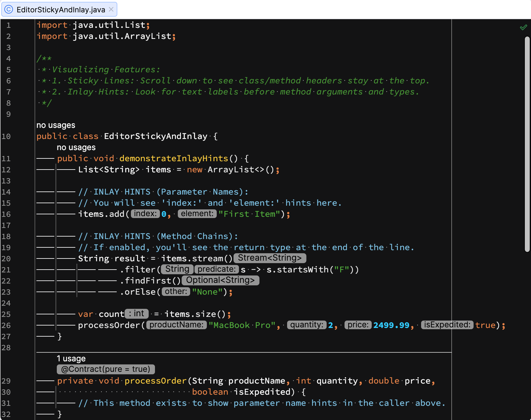Image resolution: width=531 pixels, height=420 pixels.
Task: Click the method name demonstrateInlayHints
Action: tap(174, 158)
